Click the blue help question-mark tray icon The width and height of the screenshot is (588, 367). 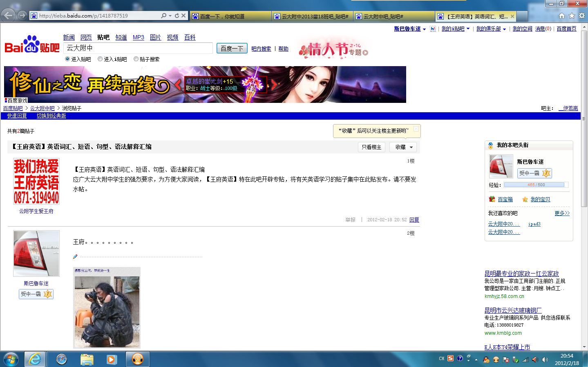click(x=460, y=358)
